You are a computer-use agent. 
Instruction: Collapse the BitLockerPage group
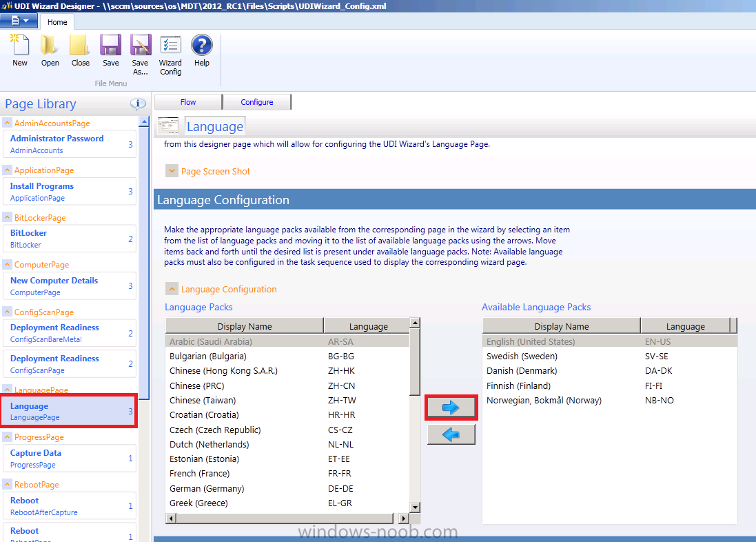click(x=7, y=217)
